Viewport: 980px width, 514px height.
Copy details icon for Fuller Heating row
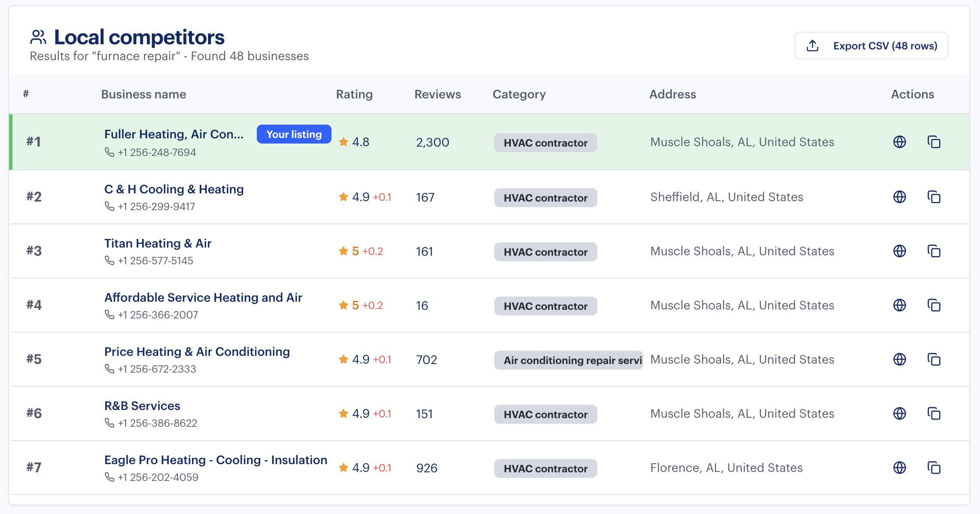(x=934, y=142)
